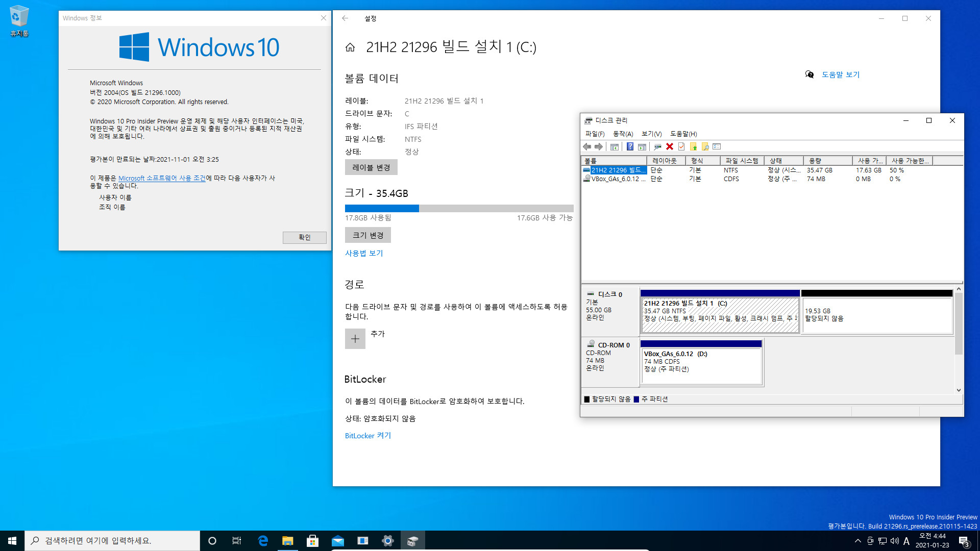Open Action Center notifications icon
The height and width of the screenshot is (551, 980).
[964, 541]
